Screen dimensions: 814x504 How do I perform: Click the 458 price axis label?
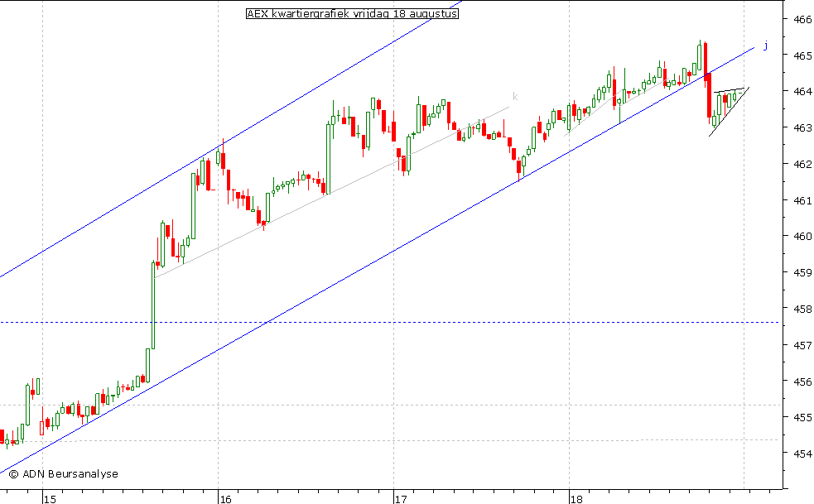tap(802, 309)
